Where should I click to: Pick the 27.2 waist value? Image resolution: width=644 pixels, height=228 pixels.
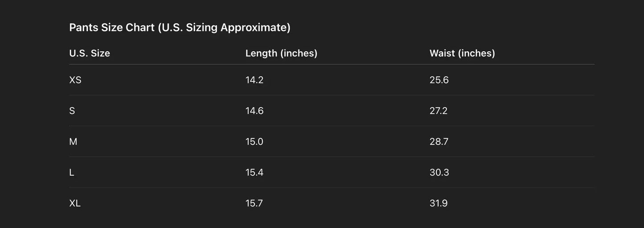pos(439,111)
